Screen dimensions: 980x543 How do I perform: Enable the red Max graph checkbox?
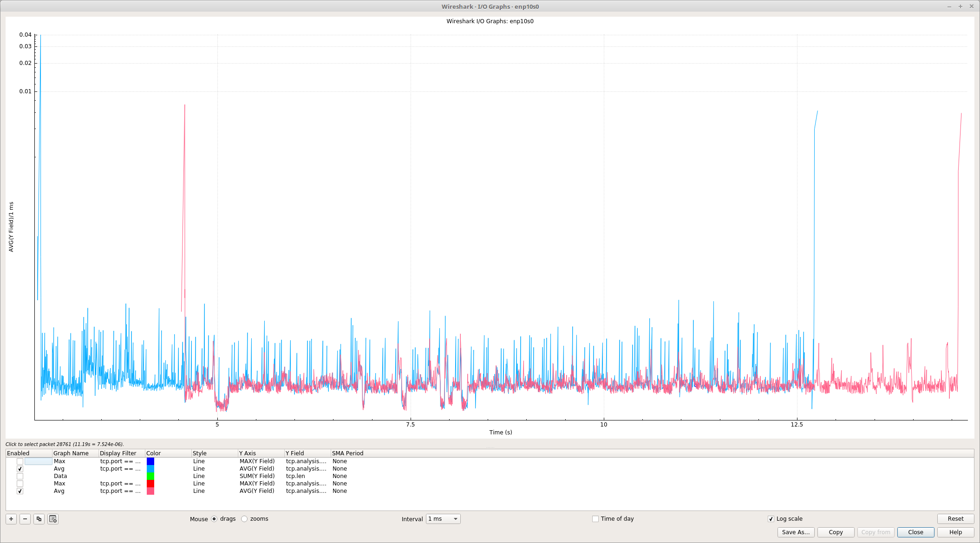pyautogui.click(x=20, y=484)
